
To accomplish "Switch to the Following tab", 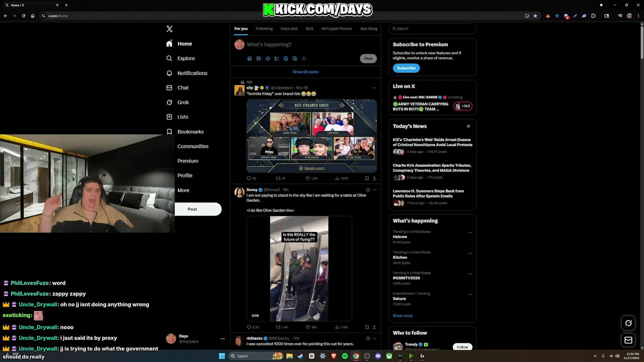I will tap(264, 29).
